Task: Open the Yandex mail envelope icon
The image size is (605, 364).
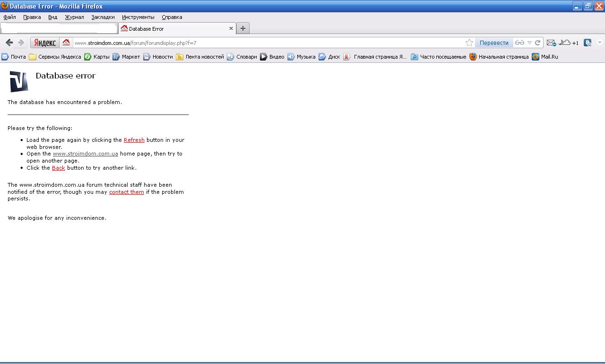Action: [551, 43]
